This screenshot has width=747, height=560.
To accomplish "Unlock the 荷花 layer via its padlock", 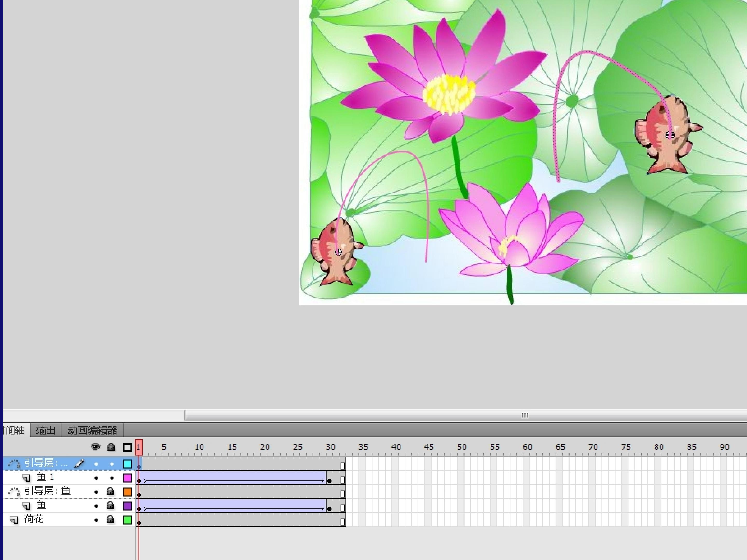I will click(110, 520).
